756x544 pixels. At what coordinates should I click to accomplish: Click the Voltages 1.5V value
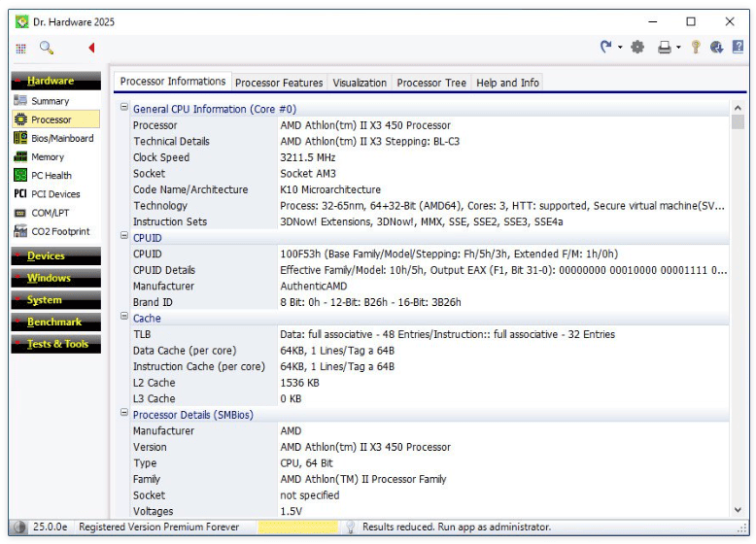pos(292,511)
